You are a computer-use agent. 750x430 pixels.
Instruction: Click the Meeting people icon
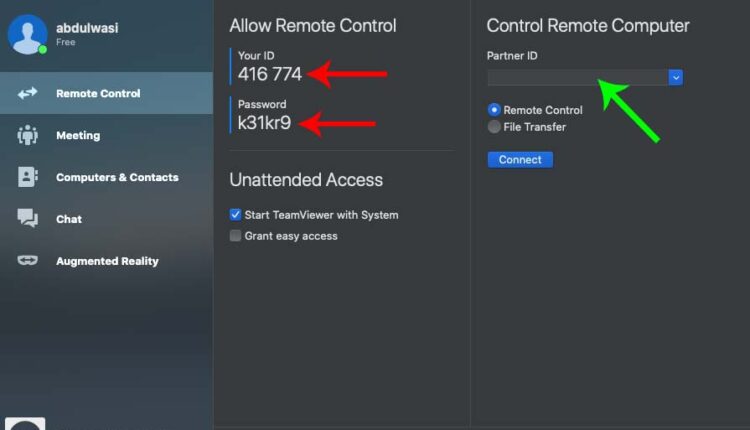(x=27, y=135)
